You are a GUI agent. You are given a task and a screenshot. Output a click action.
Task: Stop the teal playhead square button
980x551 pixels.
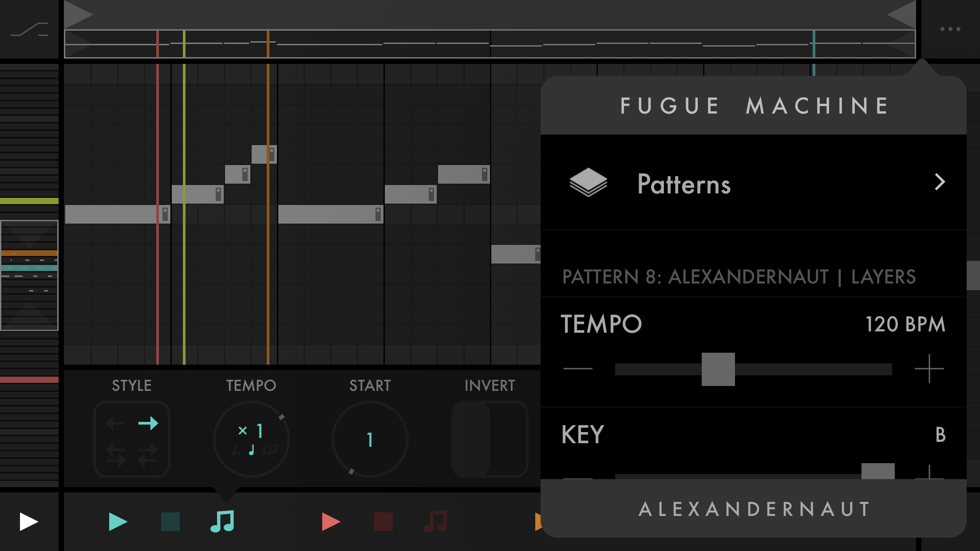point(170,522)
